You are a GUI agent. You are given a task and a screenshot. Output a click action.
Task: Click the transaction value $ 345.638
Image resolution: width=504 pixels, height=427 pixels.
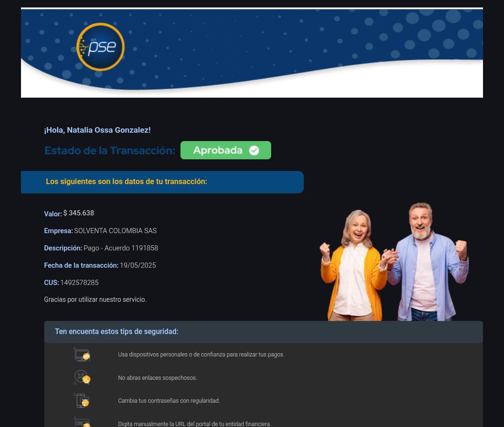click(78, 213)
